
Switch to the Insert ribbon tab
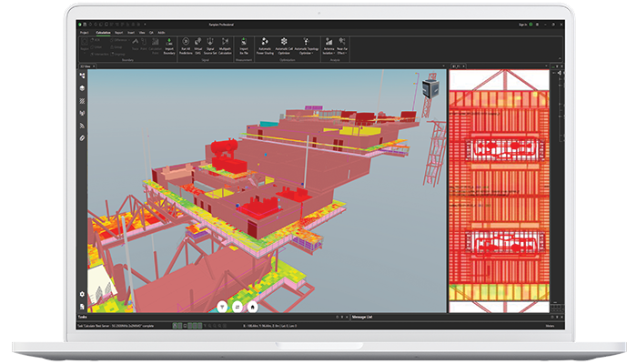click(131, 33)
